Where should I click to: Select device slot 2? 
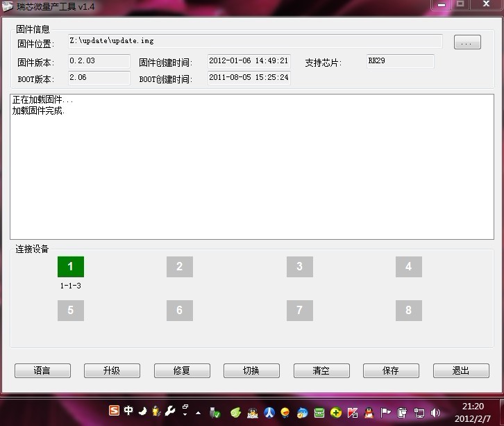(180, 267)
